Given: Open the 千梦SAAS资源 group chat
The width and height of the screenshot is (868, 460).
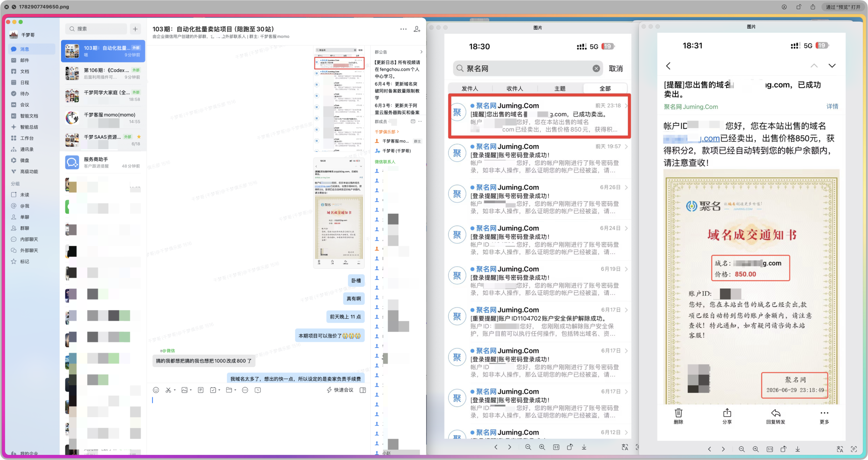Looking at the screenshot, I should coord(103,140).
